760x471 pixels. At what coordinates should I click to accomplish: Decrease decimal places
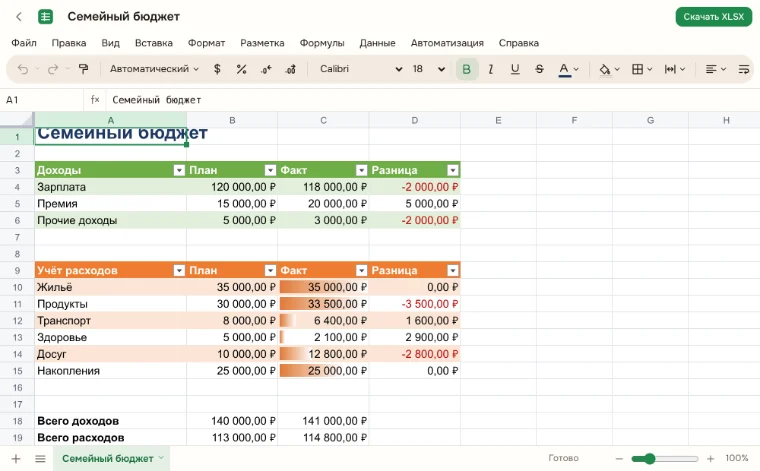[x=266, y=69]
